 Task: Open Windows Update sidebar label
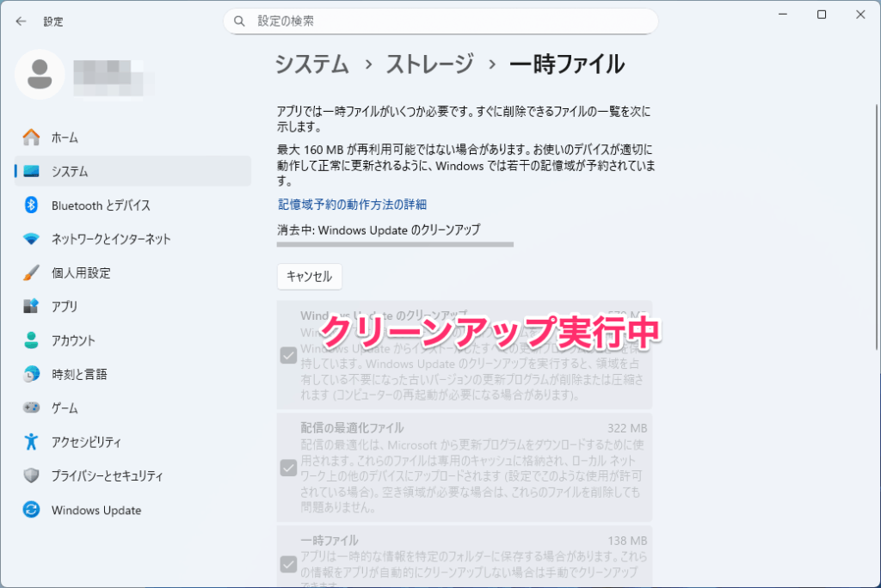click(96, 511)
